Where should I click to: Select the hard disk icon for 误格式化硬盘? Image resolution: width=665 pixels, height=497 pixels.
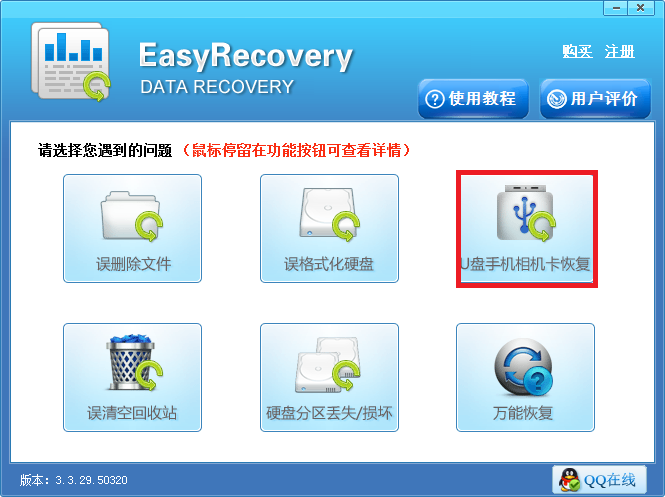coord(329,214)
